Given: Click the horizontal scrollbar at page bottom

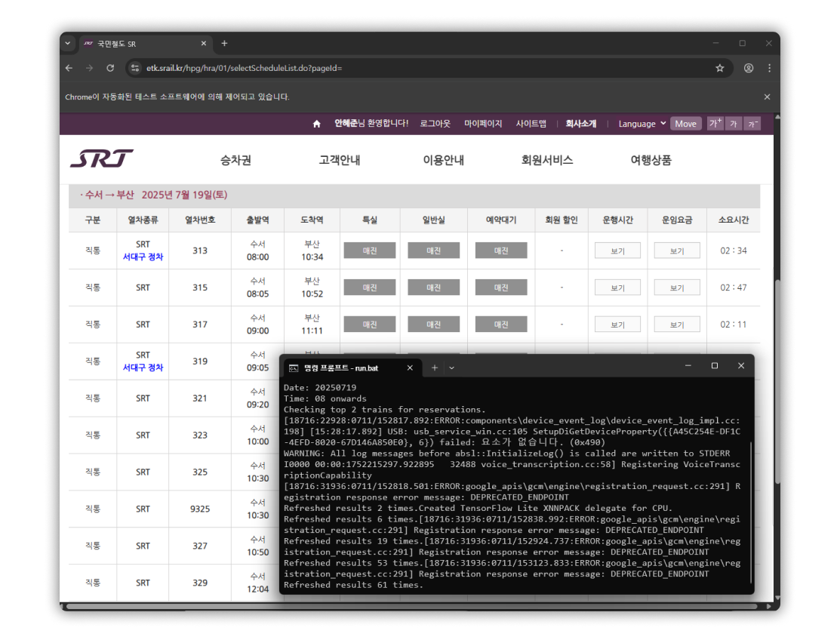Looking at the screenshot, I should pyautogui.click(x=377, y=606).
